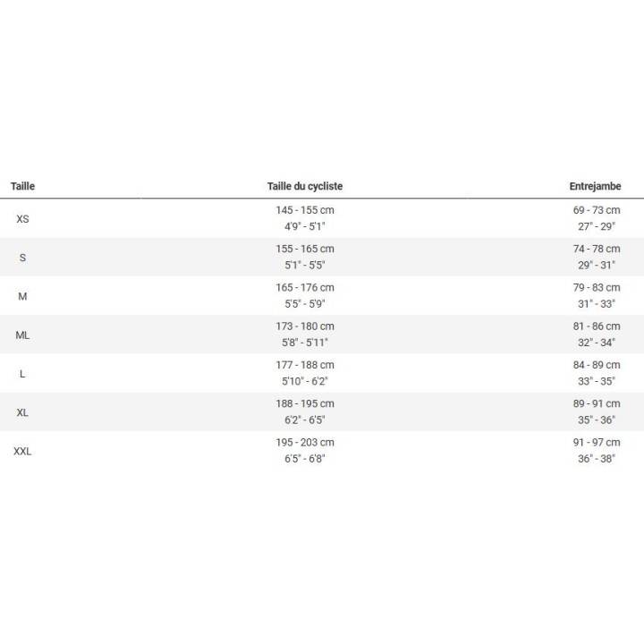The image size is (644, 644).
Task: Click the 195 - 203 cm height value
Action: point(305,443)
